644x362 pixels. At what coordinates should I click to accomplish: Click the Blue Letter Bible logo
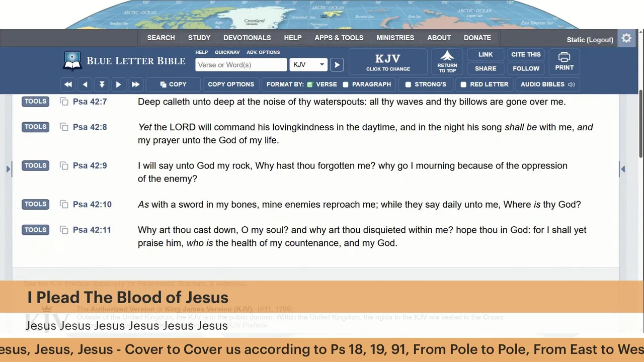click(x=124, y=61)
